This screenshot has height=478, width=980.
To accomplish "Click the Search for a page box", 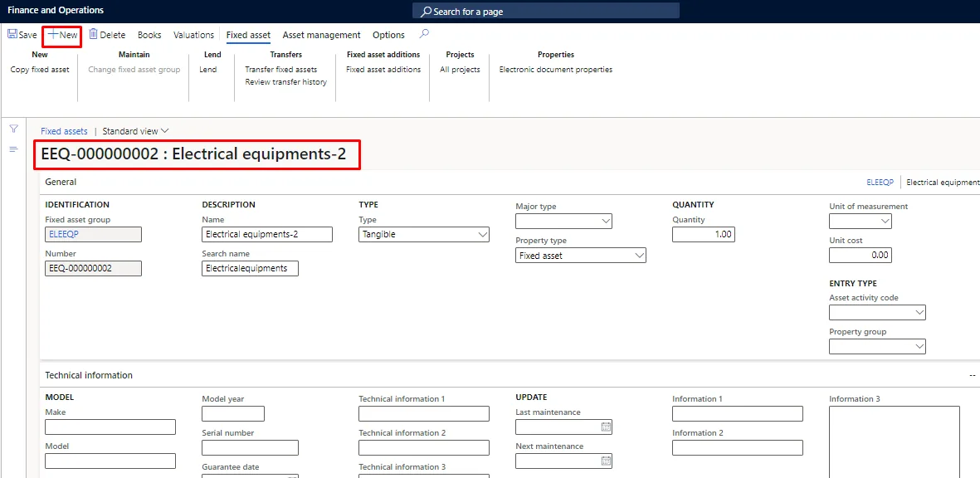I will coord(546,12).
